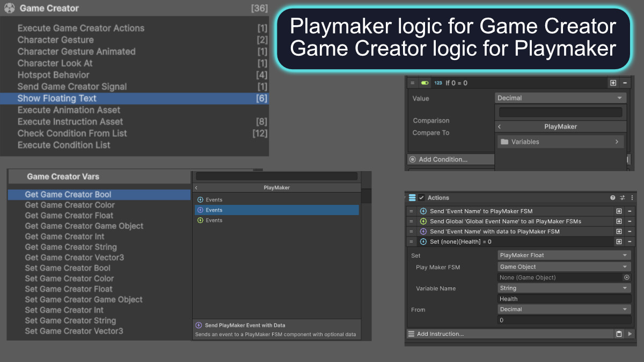Toggle the Actions component enabled checkbox
644x362 pixels.
(x=422, y=198)
